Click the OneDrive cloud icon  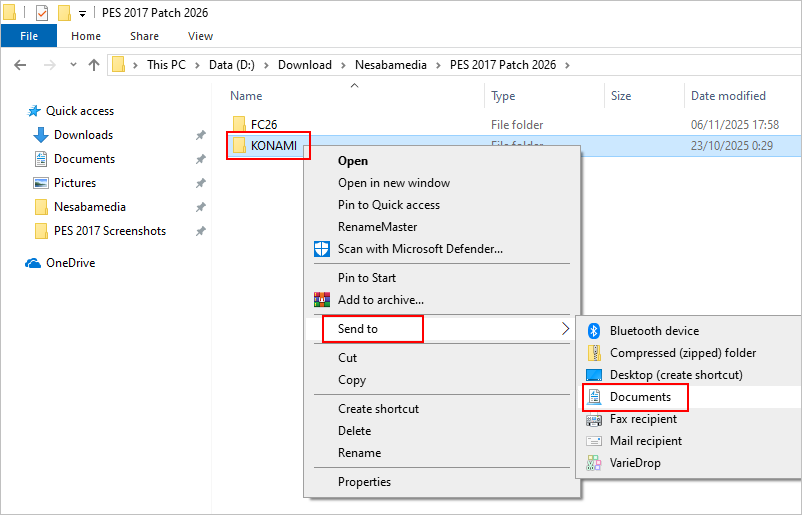tap(33, 263)
